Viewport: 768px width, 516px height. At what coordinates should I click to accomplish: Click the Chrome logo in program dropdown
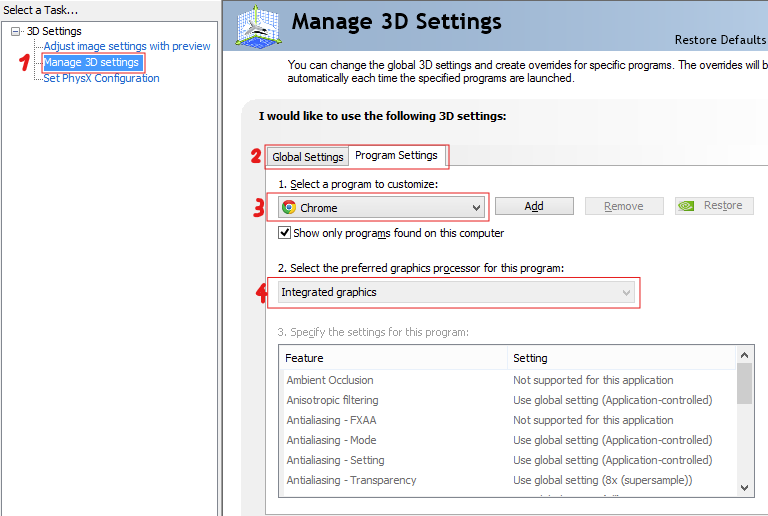pyautogui.click(x=289, y=207)
